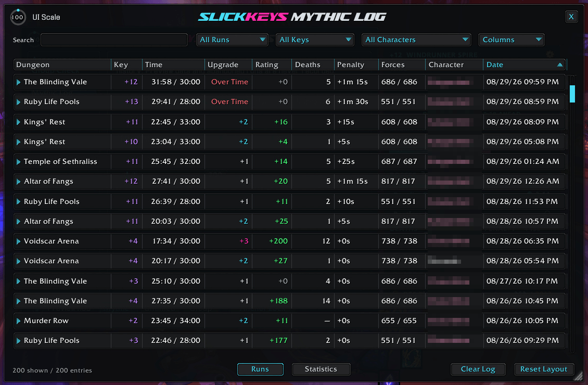
Task: Expand The Blinding Vale +3 run
Action: tap(18, 281)
